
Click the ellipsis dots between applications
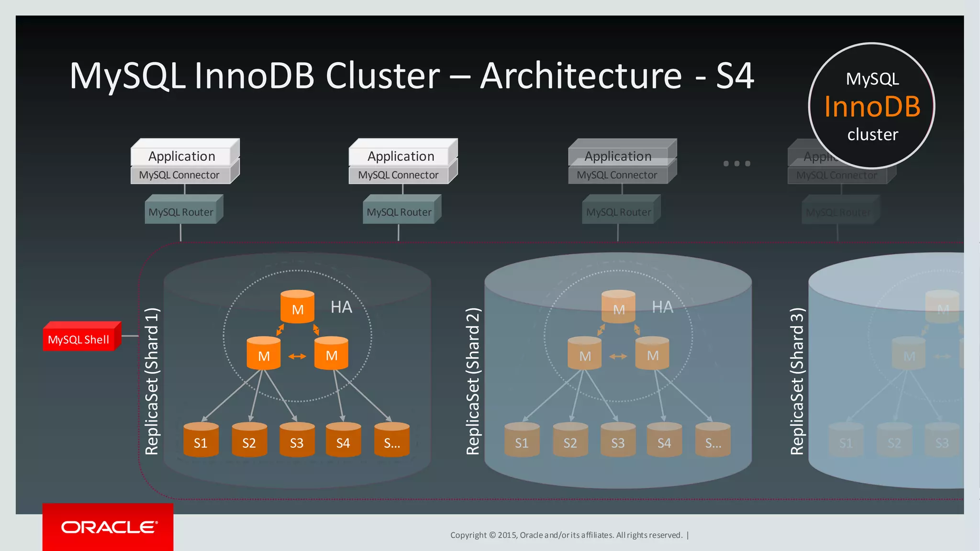tap(736, 164)
